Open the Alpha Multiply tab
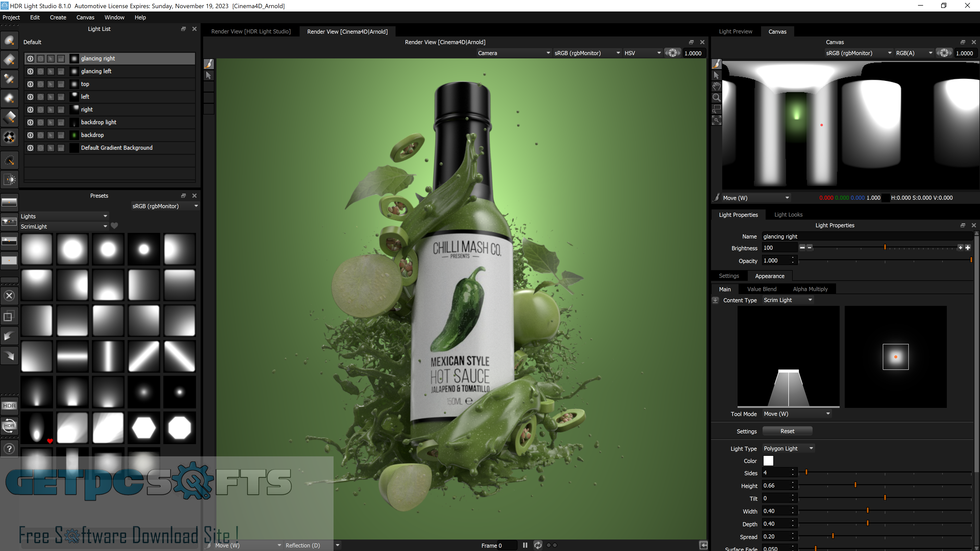 (x=810, y=289)
